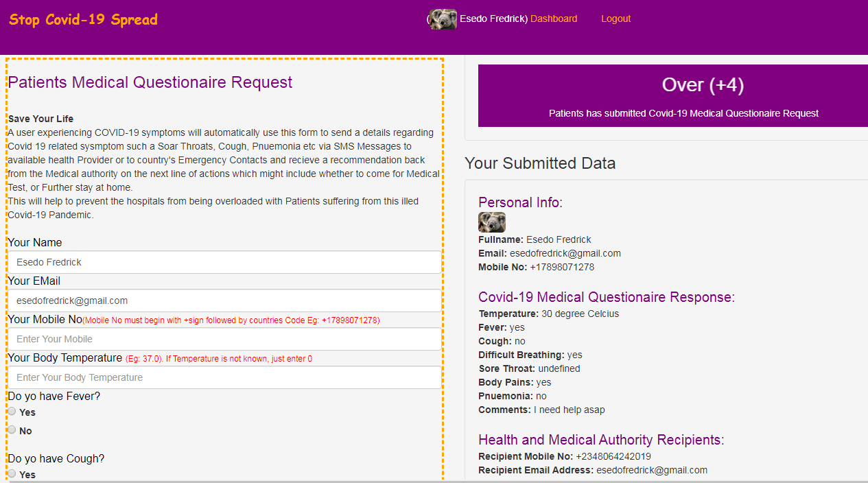Click the koala avatar in the header
The image size is (868, 483).
point(443,19)
